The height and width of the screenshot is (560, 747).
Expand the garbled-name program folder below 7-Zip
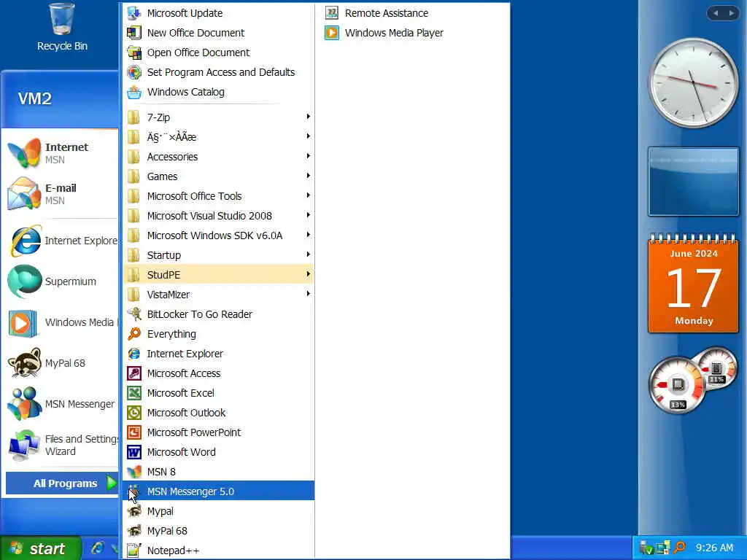(x=219, y=137)
